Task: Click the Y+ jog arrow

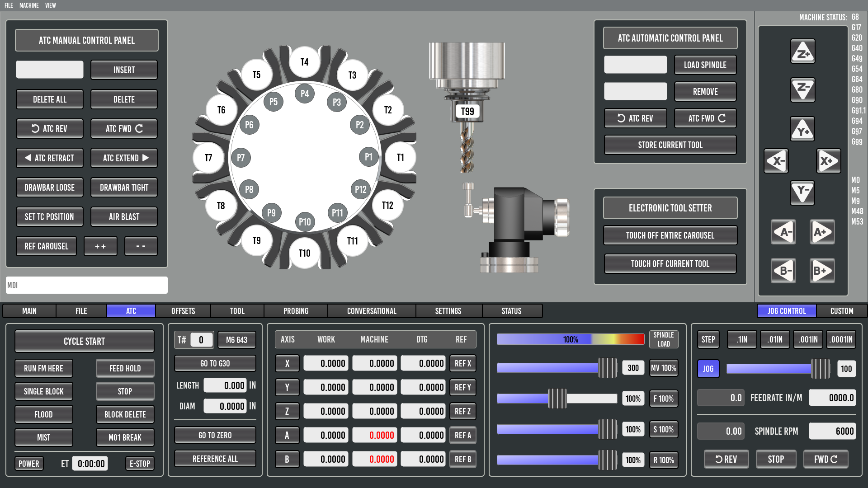Action: [802, 129]
